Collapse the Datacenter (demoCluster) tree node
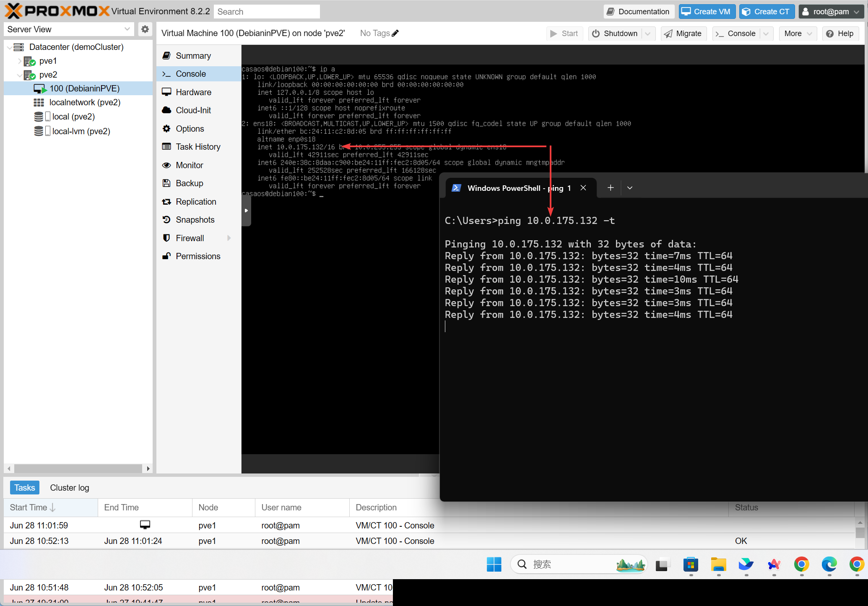The image size is (868, 606). pos(10,47)
